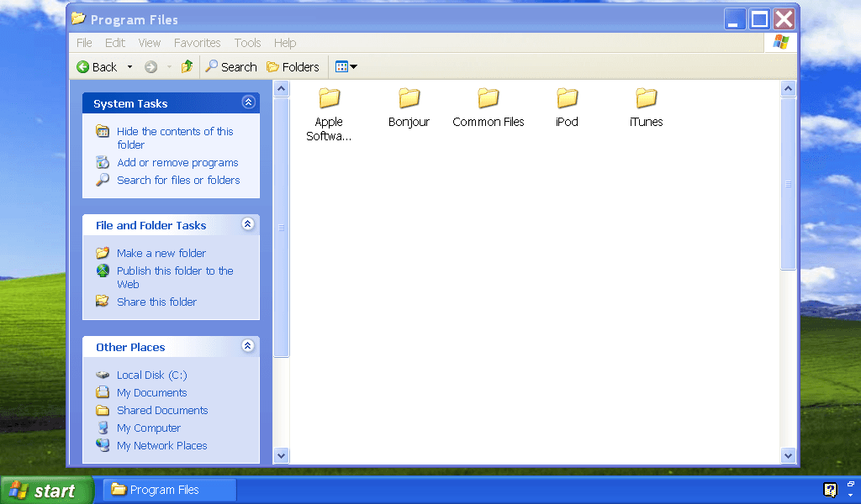This screenshot has height=504, width=861.
Task: Select the Common Files folder icon
Action: point(488,99)
